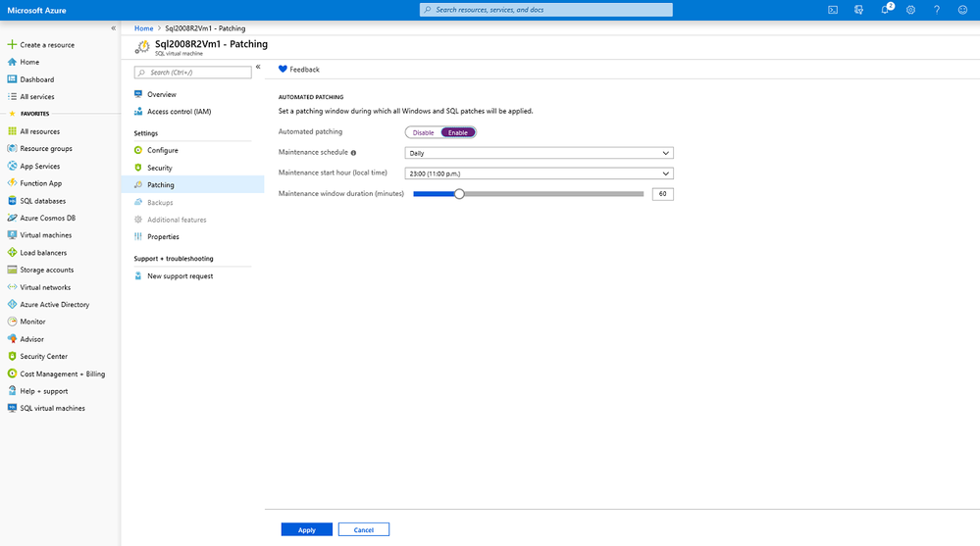Open portal settings gear icon
The height and width of the screenshot is (546, 980).
click(910, 10)
